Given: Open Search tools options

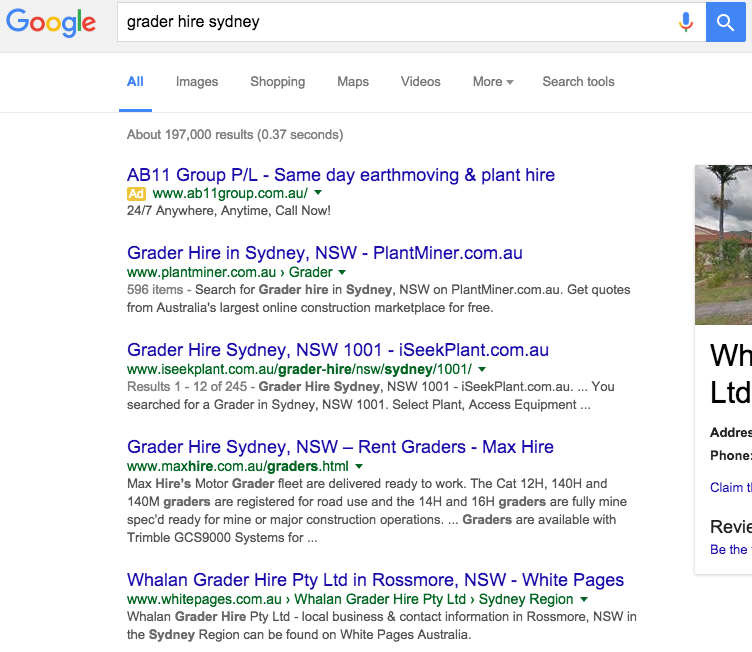Looking at the screenshot, I should pyautogui.click(x=578, y=82).
